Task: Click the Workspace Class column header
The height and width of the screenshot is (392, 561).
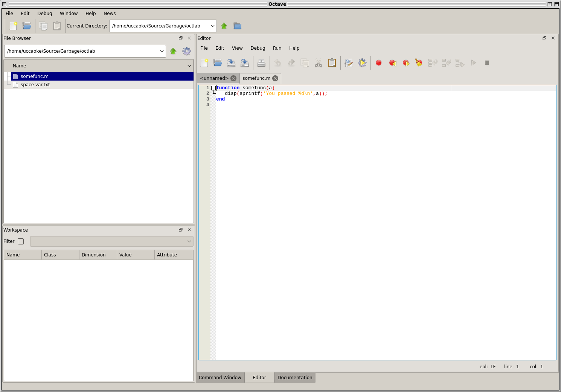Action: coord(60,255)
